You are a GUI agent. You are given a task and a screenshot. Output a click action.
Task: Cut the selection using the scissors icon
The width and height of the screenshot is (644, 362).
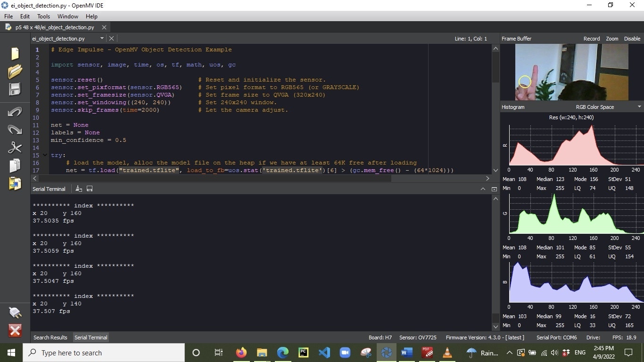click(15, 148)
